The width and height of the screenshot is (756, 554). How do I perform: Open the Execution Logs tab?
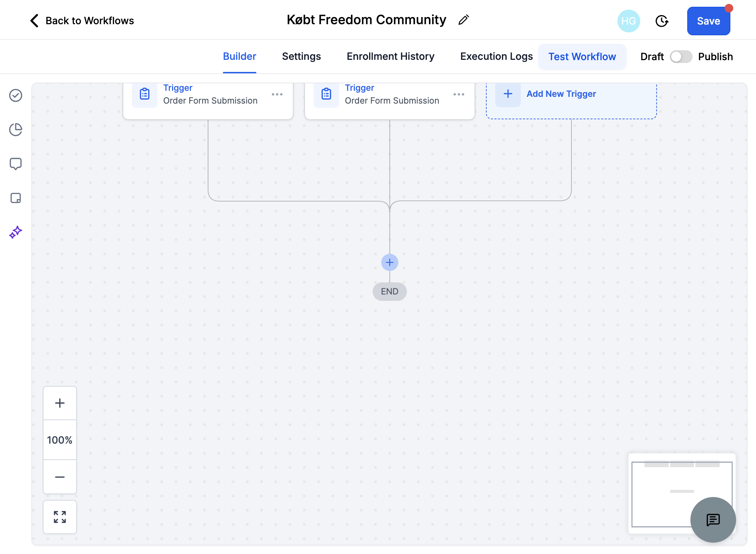[x=497, y=57]
